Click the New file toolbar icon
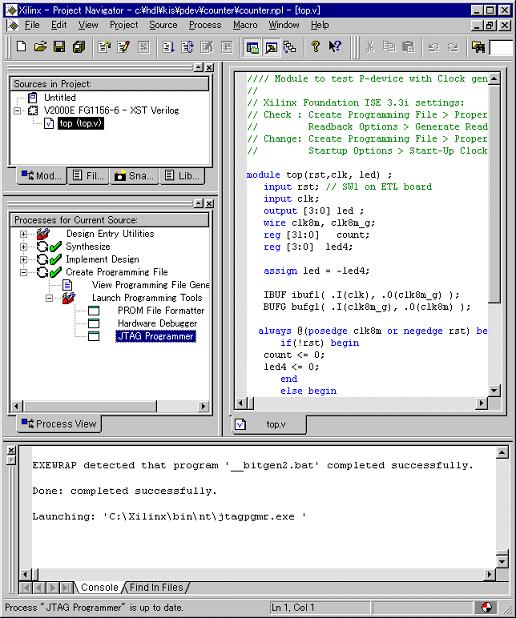The image size is (516, 618). (x=21, y=47)
